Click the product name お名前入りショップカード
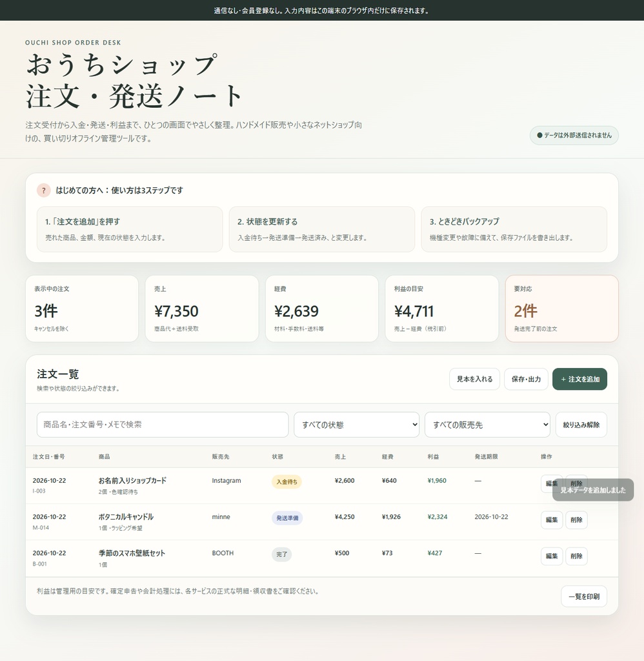Screen dimensions: 644x661 tap(132, 480)
